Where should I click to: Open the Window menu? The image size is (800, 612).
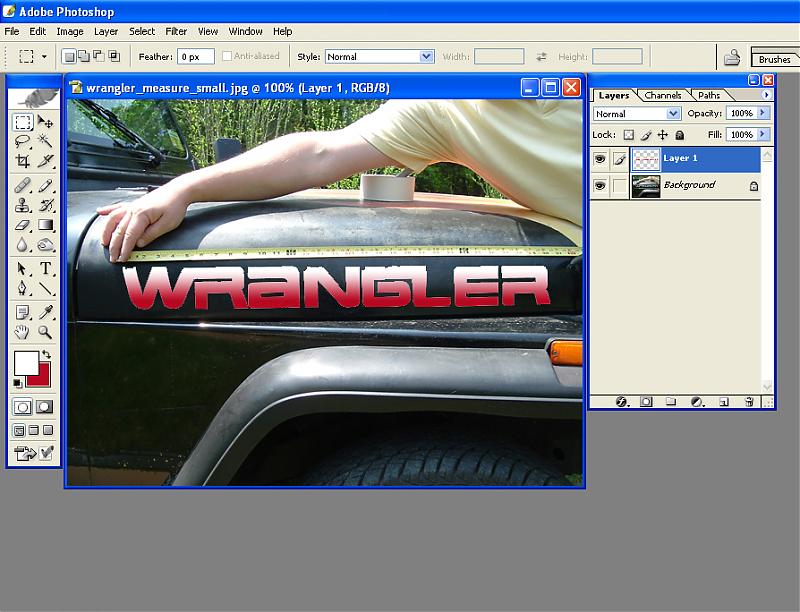(245, 32)
